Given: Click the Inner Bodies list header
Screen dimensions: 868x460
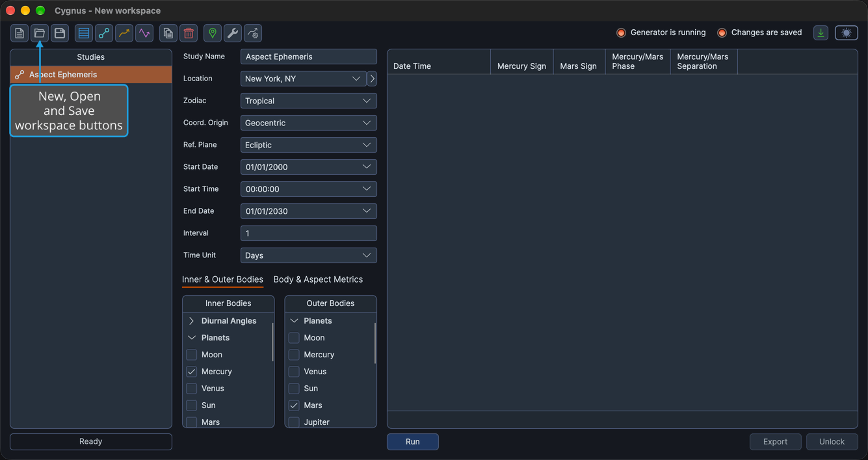Looking at the screenshot, I should [x=228, y=303].
